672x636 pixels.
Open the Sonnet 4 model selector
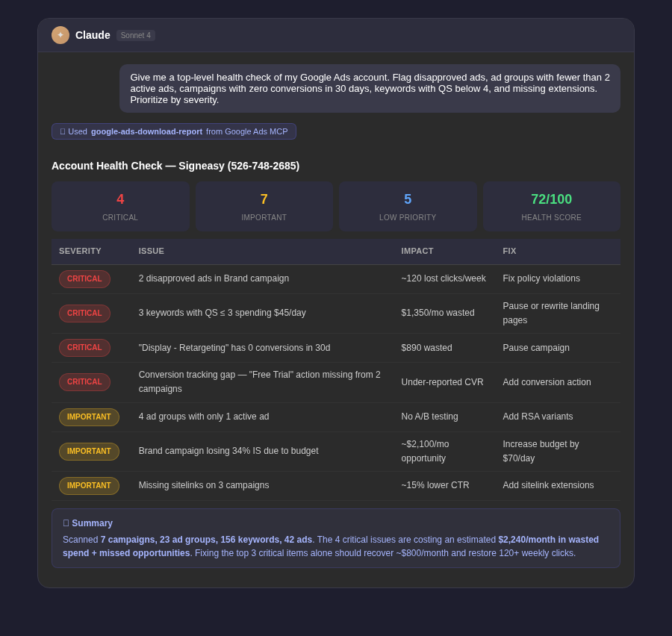pyautogui.click(x=135, y=35)
